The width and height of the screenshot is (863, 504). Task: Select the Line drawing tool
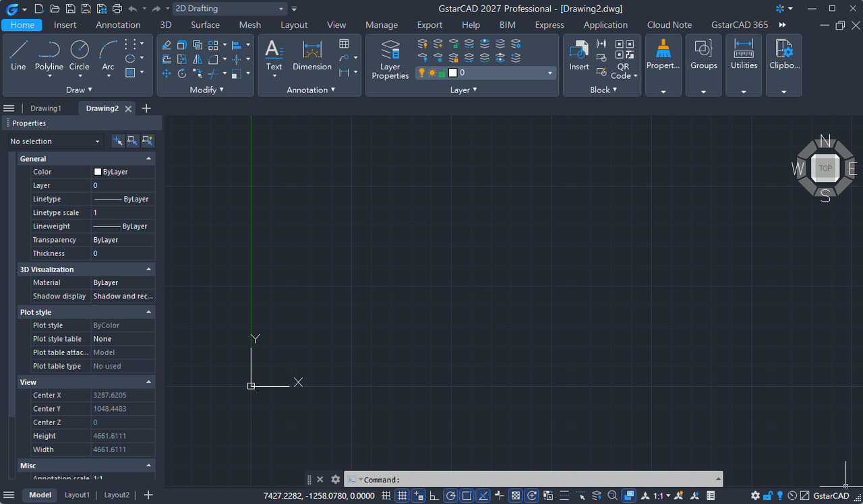pyautogui.click(x=18, y=55)
